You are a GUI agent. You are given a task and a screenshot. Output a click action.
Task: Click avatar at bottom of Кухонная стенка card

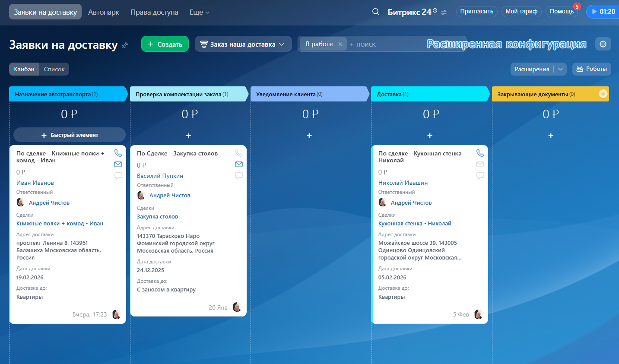click(x=478, y=314)
